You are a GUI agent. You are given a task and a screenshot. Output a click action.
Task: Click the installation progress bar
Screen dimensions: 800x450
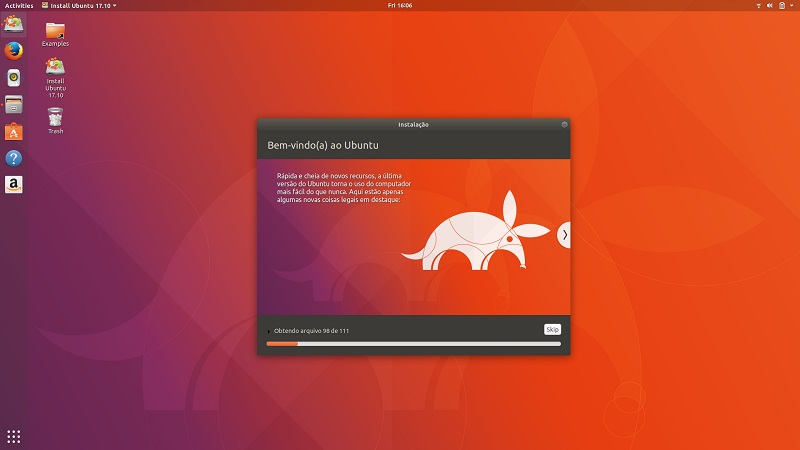coord(413,344)
